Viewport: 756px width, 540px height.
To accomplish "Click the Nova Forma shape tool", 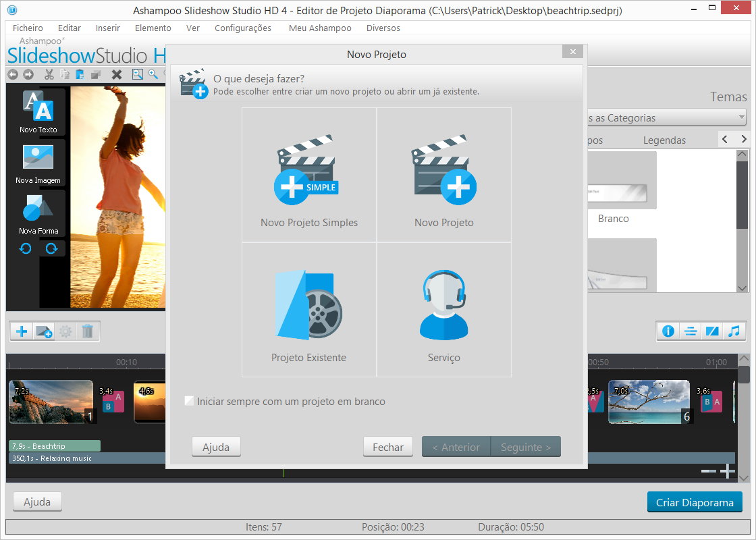I will coord(38,208).
